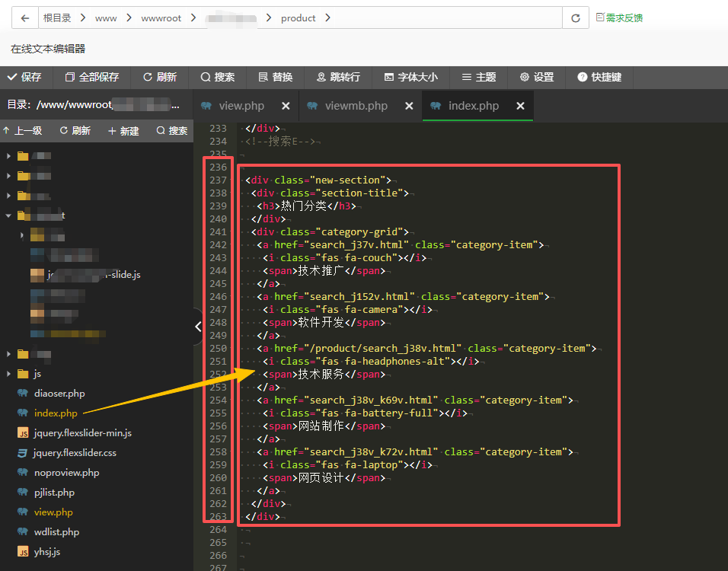Open yhsj.js in the file tree

point(47,552)
